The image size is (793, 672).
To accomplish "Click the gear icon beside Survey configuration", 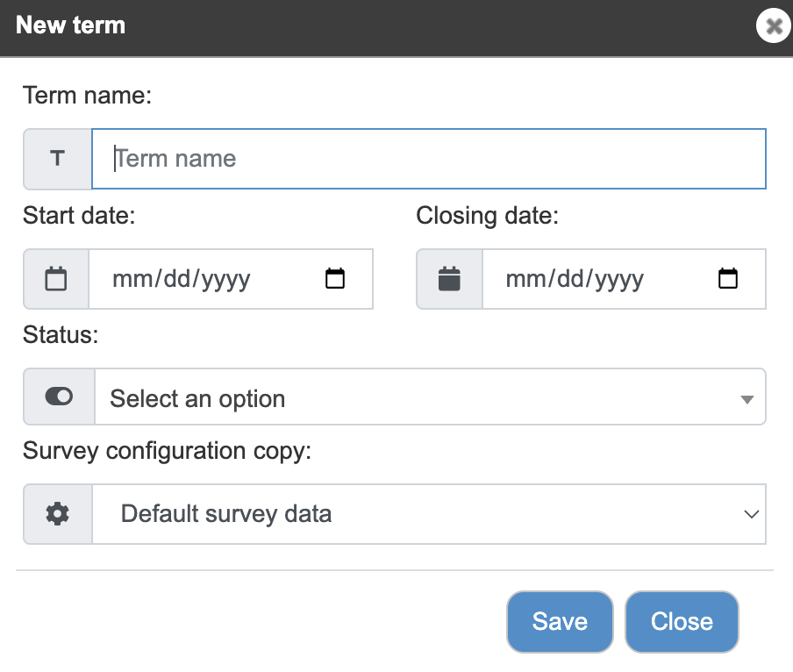I will 58,514.
